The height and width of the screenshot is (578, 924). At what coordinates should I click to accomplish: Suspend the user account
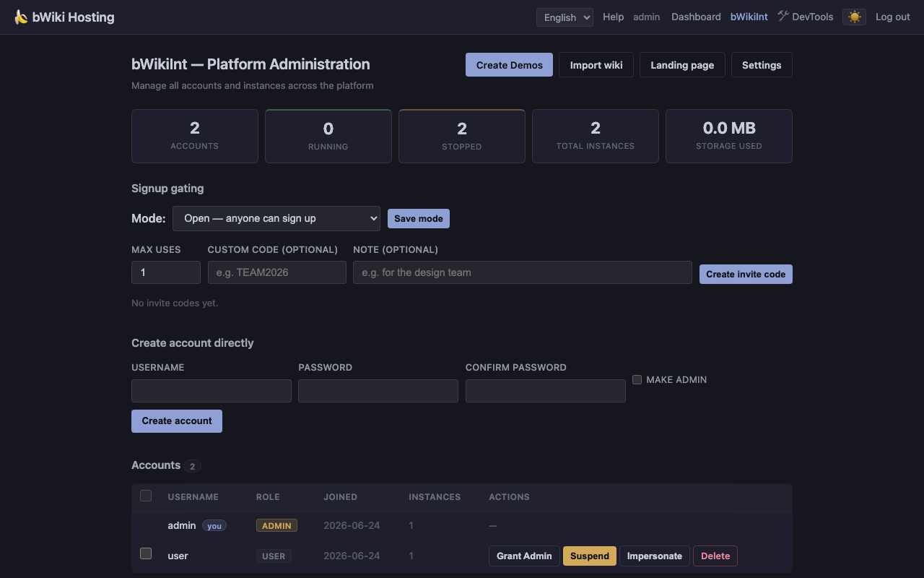pyautogui.click(x=590, y=556)
